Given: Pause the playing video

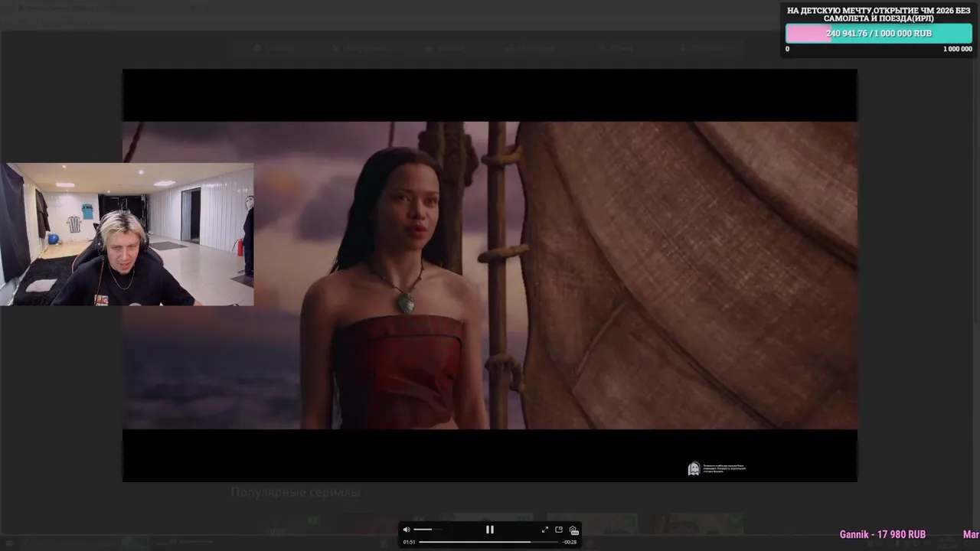Looking at the screenshot, I should click(x=490, y=530).
